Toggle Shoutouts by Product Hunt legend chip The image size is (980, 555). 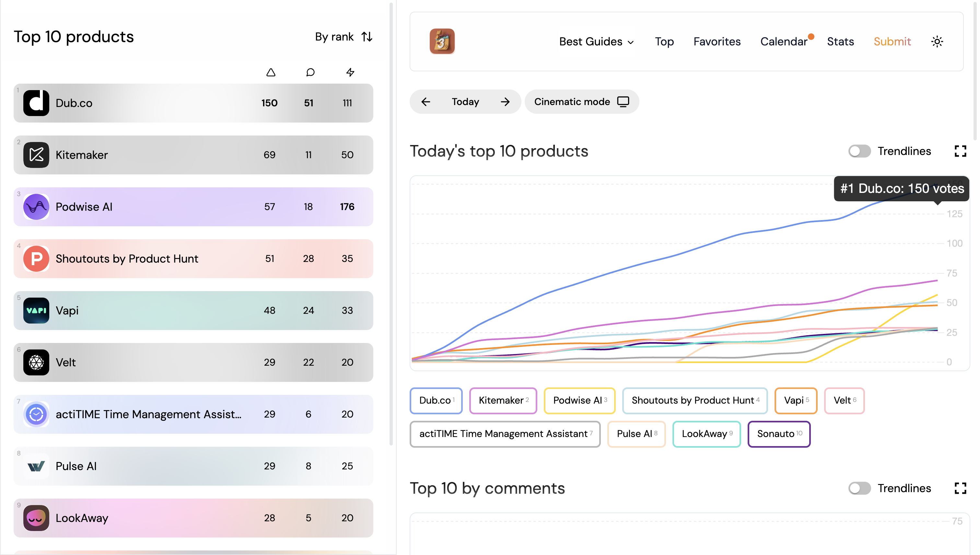694,400
